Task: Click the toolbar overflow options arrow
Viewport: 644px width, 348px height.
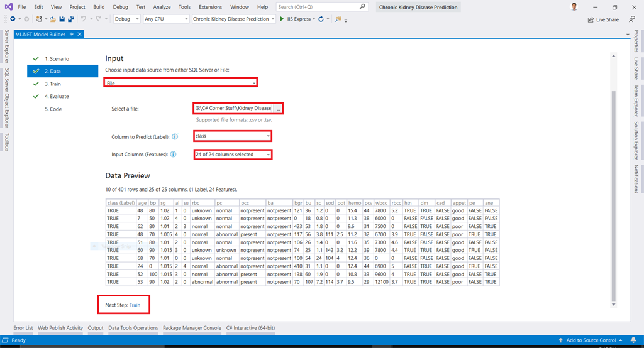Action: [346, 20]
